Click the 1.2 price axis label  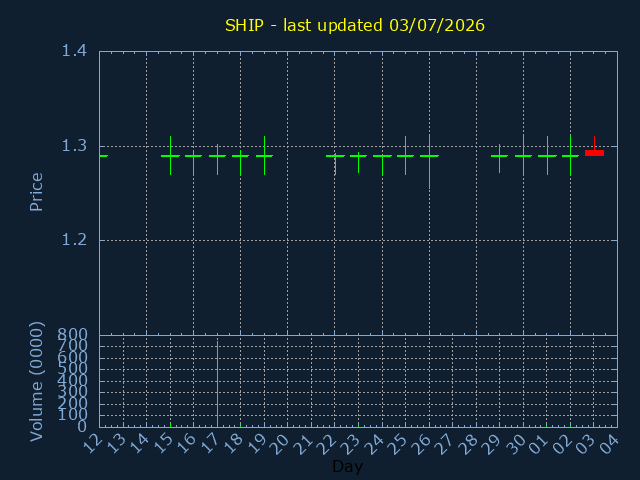[x=74, y=240]
